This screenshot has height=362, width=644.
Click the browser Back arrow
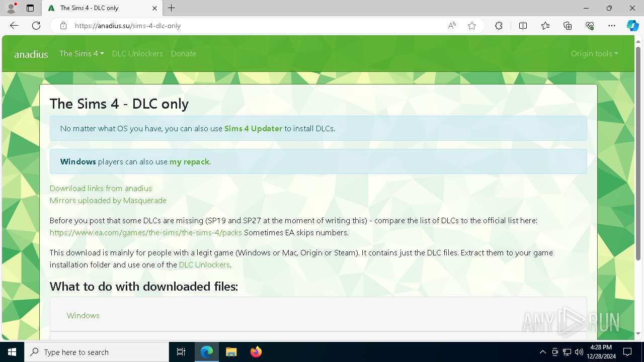click(x=14, y=26)
